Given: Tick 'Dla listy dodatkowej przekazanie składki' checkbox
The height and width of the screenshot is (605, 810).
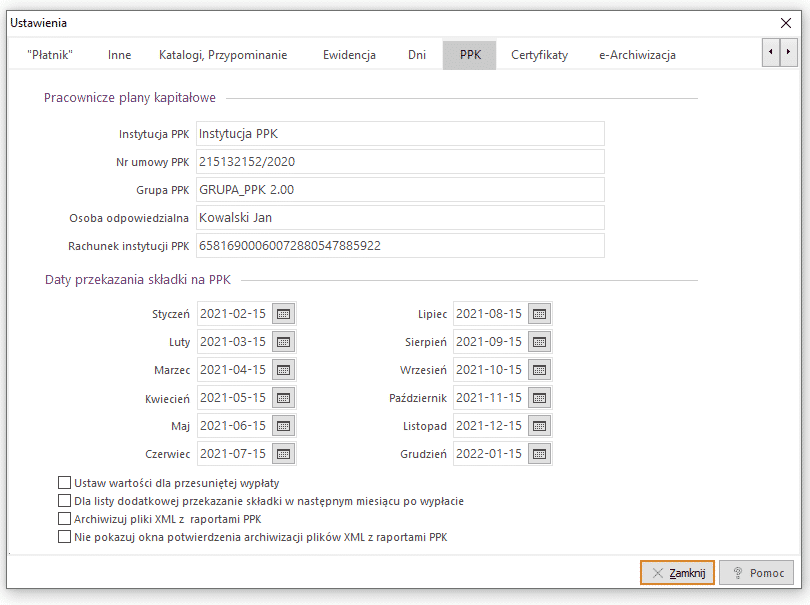Looking at the screenshot, I should (64, 501).
